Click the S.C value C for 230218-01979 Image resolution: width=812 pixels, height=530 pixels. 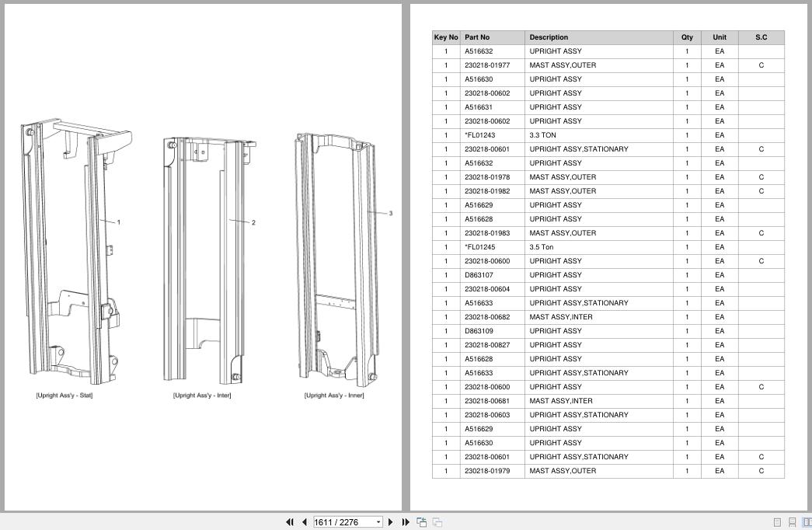tap(761, 471)
